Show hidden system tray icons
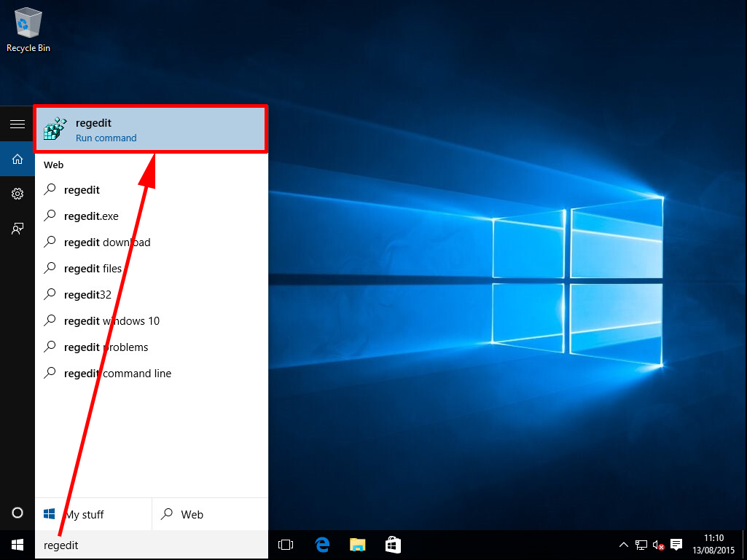The image size is (747, 560). click(x=623, y=545)
